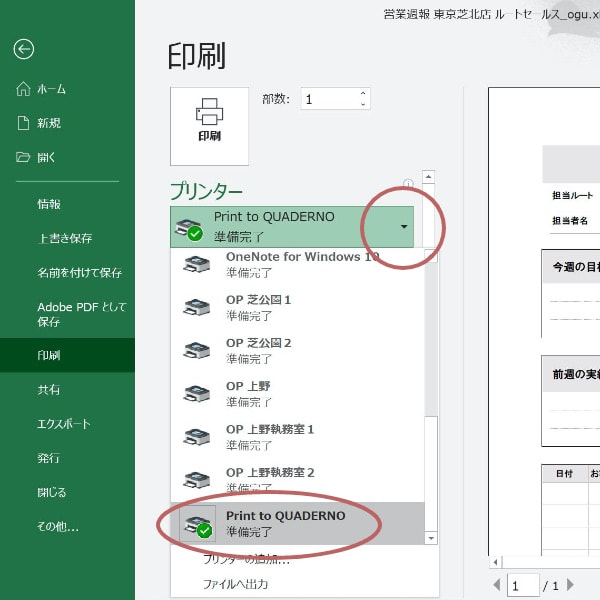Image resolution: width=600 pixels, height=600 pixels.
Task: Choose Adobe PDF として保存 option
Action: click(73, 314)
